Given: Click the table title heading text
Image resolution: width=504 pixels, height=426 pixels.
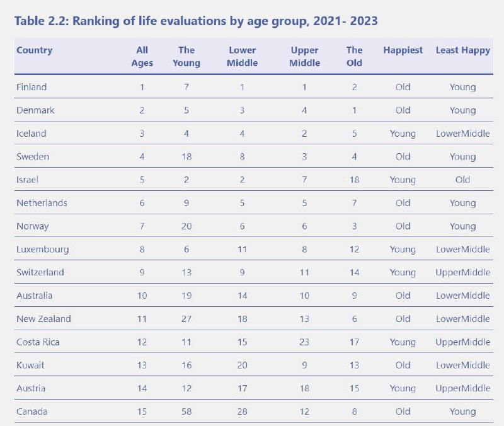Looking at the screenshot, I should [196, 21].
